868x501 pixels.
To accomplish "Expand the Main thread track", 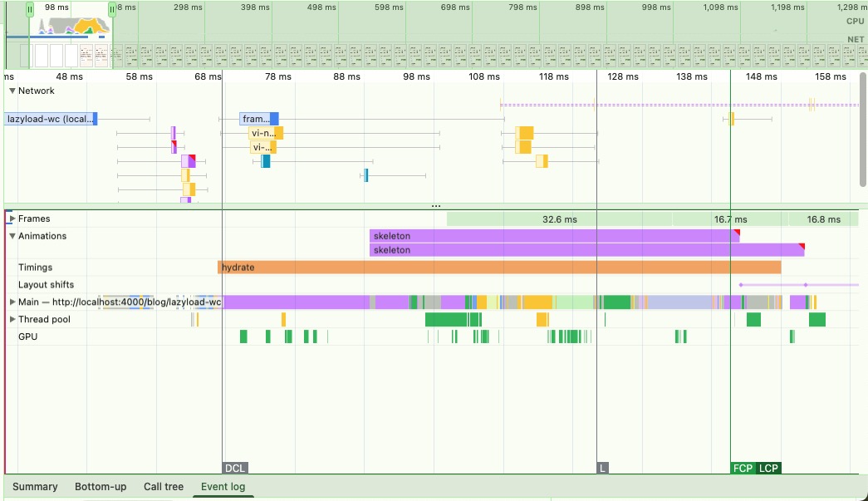I will point(12,302).
